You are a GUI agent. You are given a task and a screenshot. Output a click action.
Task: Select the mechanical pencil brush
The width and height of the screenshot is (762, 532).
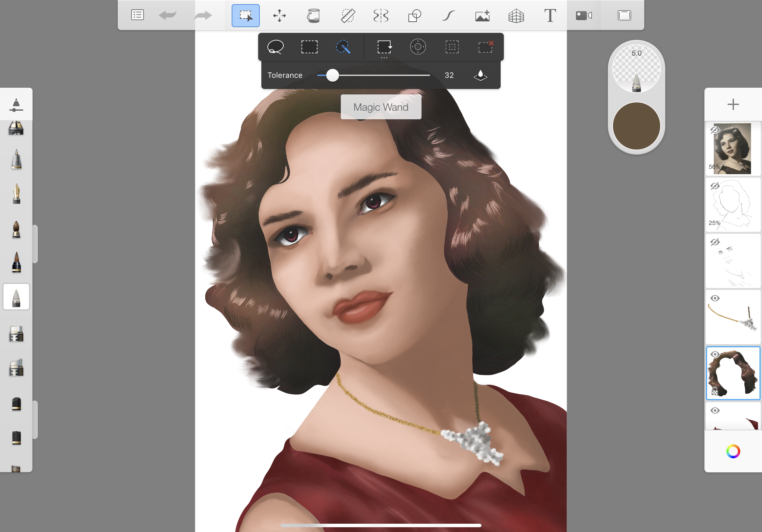click(16, 159)
